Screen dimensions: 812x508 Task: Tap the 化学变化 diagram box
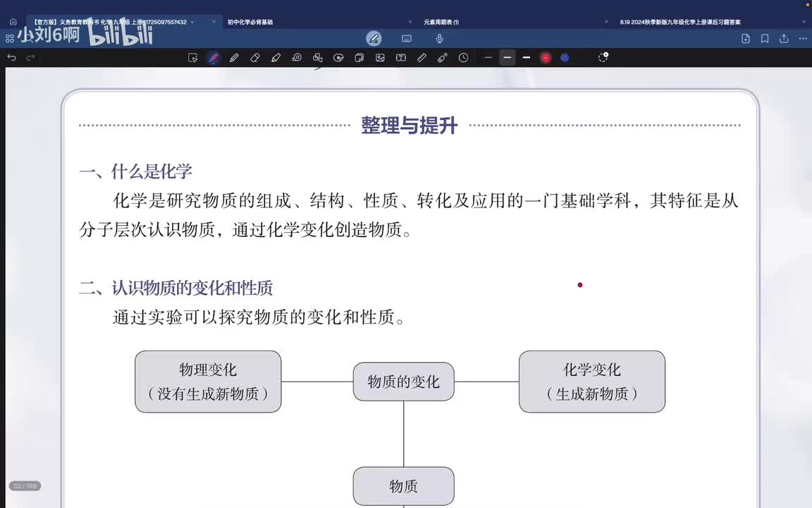coord(592,382)
